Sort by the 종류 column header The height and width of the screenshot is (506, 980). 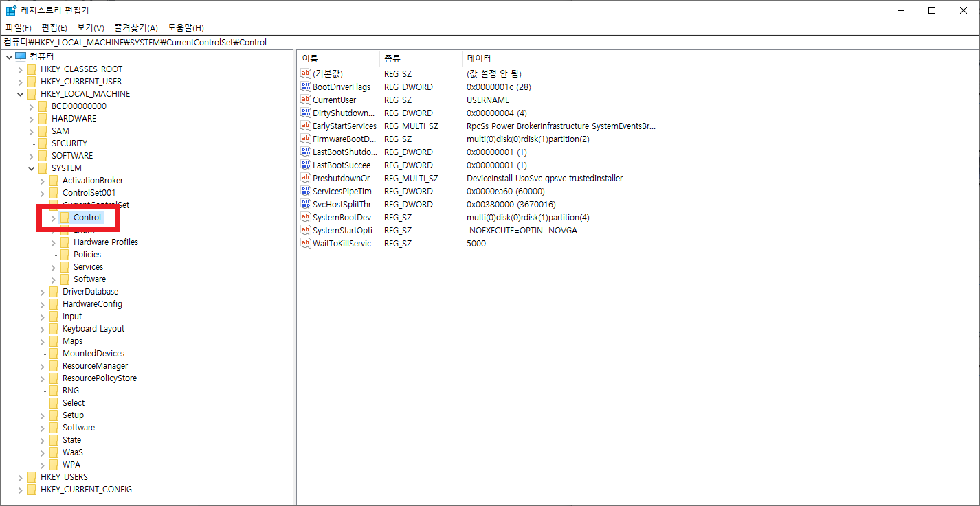(421, 59)
